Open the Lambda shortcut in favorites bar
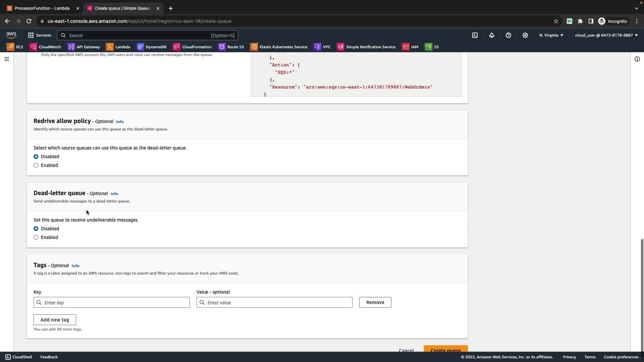 (x=118, y=47)
